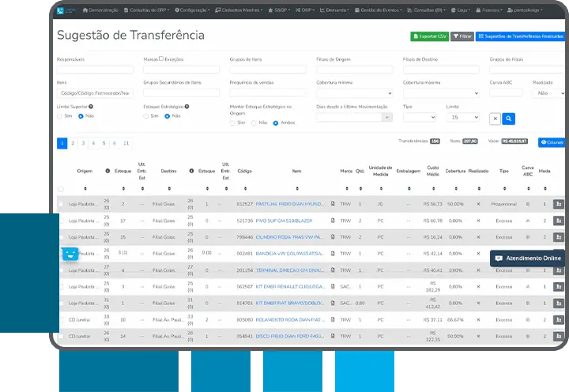The image size is (569, 392).
Task: Tick the Exceções checkbox beside Marcas
Action: pos(161,58)
